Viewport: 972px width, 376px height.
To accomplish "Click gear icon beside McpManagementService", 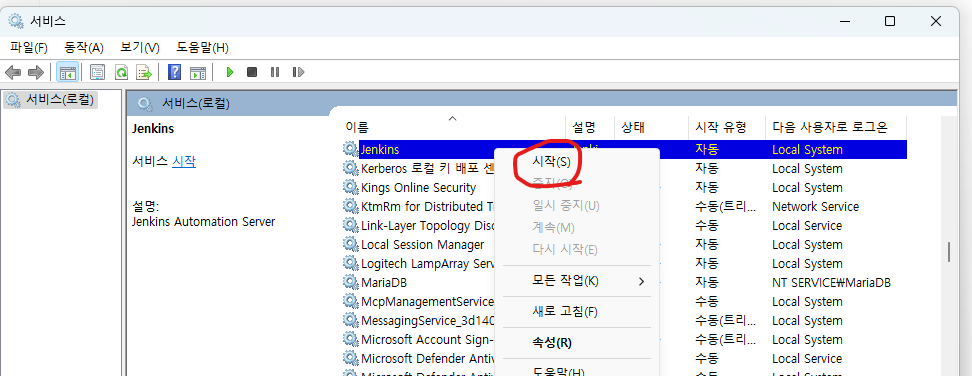I will coord(351,301).
